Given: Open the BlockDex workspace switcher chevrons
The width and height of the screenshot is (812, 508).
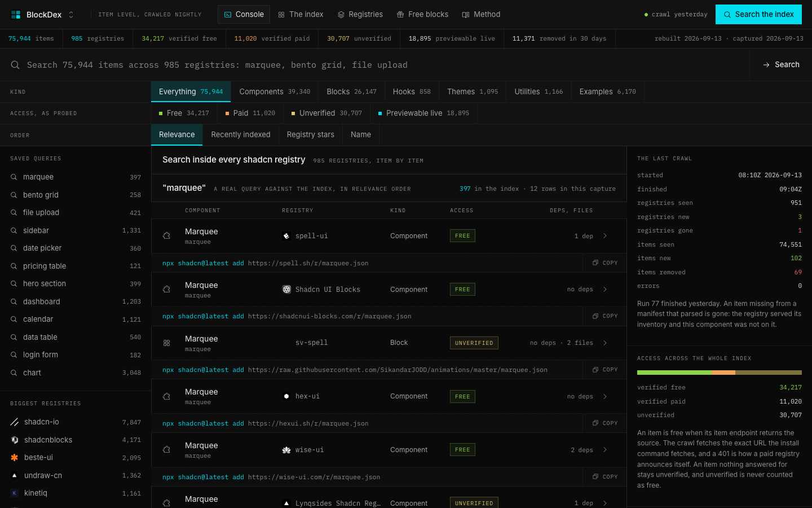Looking at the screenshot, I should click(x=71, y=15).
